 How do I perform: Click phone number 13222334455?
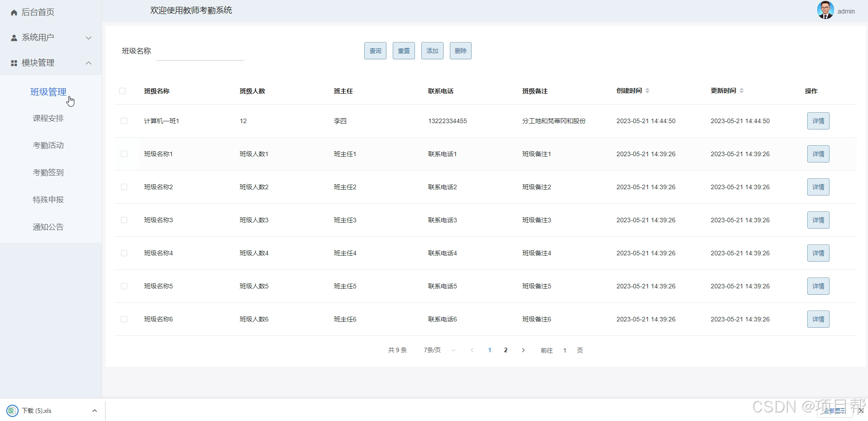[447, 121]
